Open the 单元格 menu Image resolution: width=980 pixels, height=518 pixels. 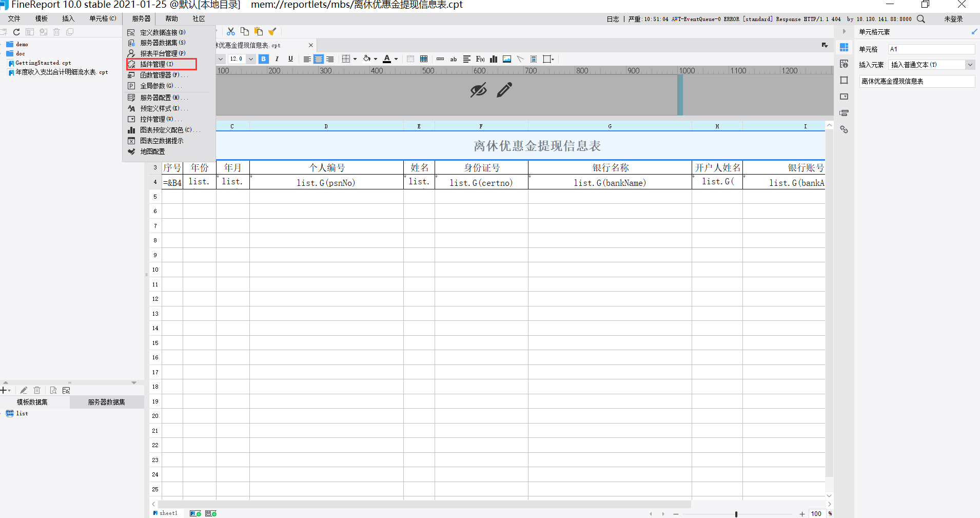click(x=103, y=19)
